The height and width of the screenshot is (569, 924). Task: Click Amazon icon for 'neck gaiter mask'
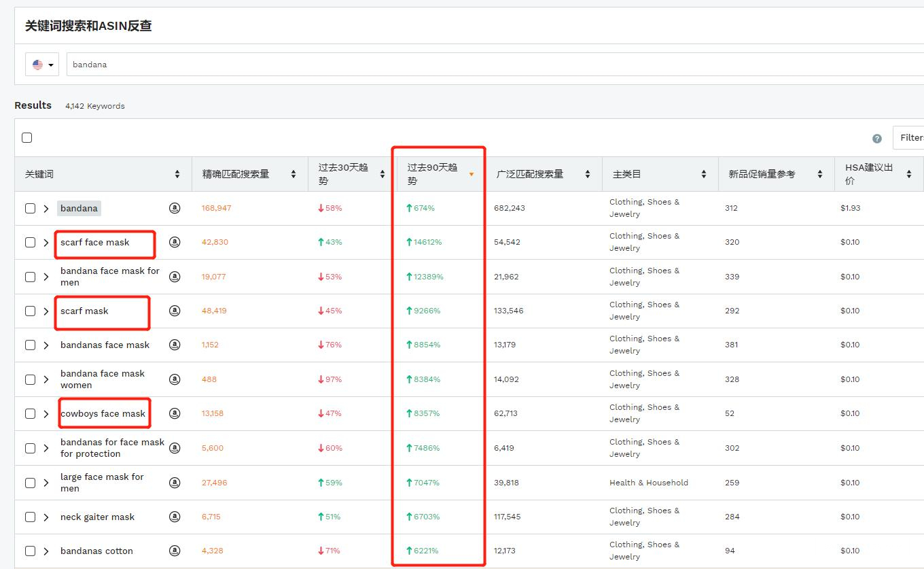(175, 517)
